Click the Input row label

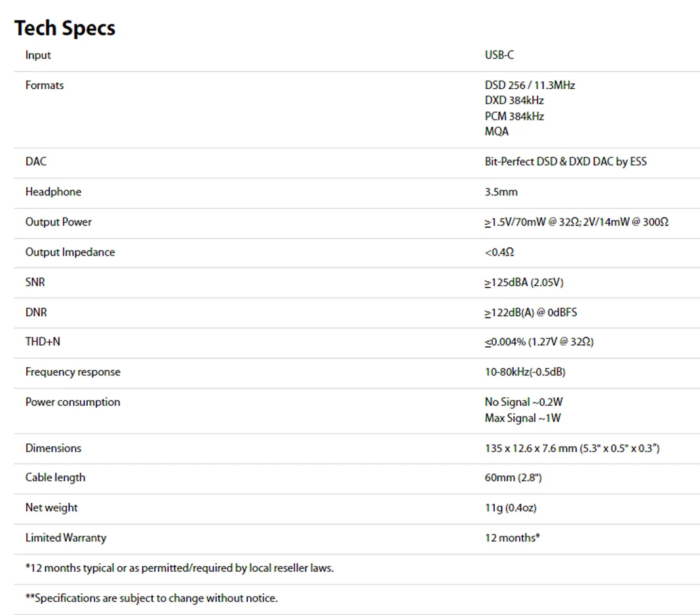38,55
